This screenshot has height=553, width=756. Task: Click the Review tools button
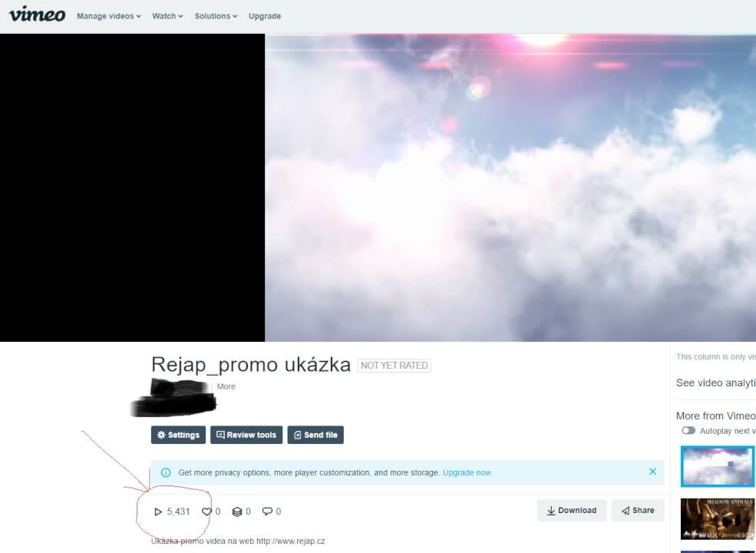click(x=246, y=435)
